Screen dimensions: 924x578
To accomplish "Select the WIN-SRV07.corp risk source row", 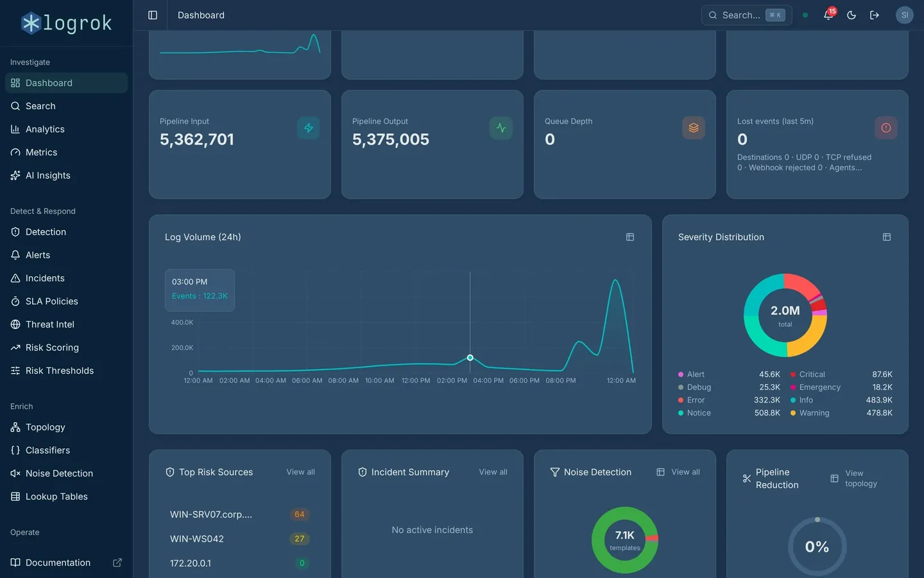I will coord(240,514).
